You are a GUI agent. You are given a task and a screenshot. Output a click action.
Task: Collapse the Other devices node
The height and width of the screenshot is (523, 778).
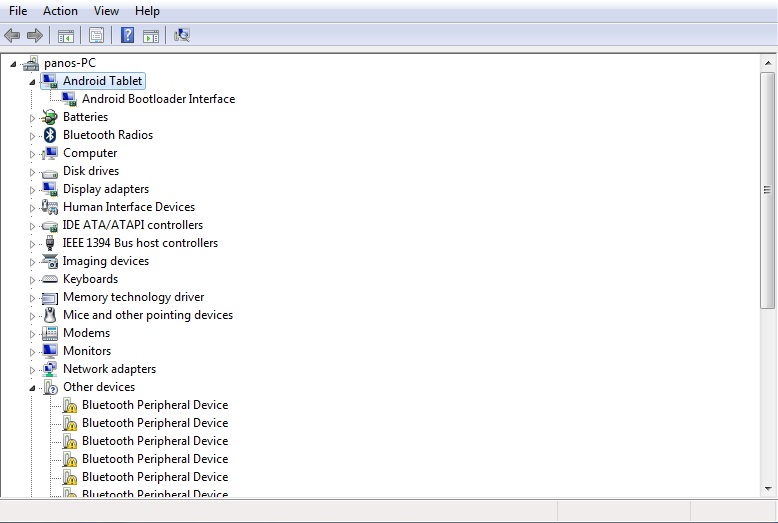32,387
